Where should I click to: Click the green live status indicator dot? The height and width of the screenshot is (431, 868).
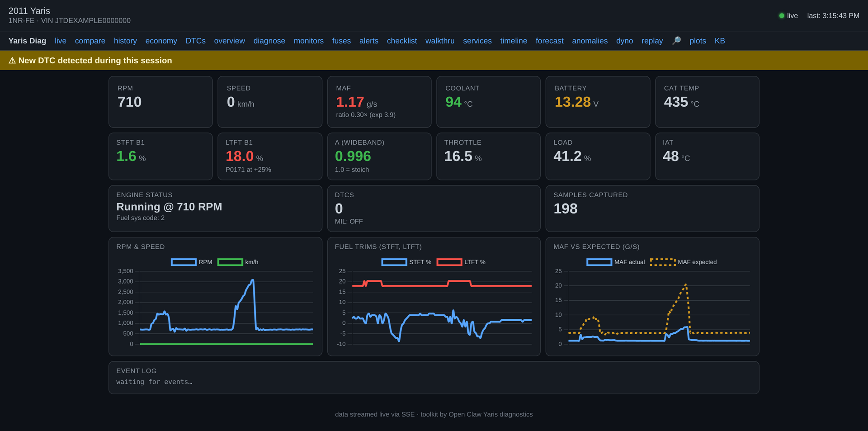(781, 16)
